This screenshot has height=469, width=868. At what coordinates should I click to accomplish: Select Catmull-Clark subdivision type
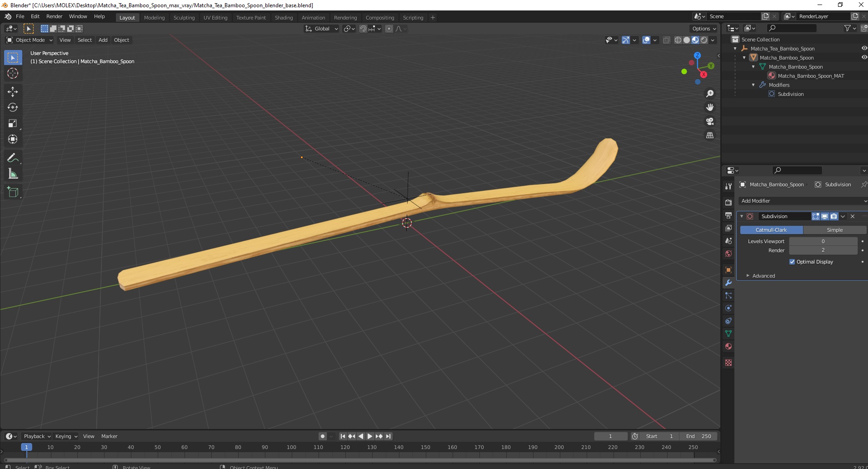pos(771,230)
